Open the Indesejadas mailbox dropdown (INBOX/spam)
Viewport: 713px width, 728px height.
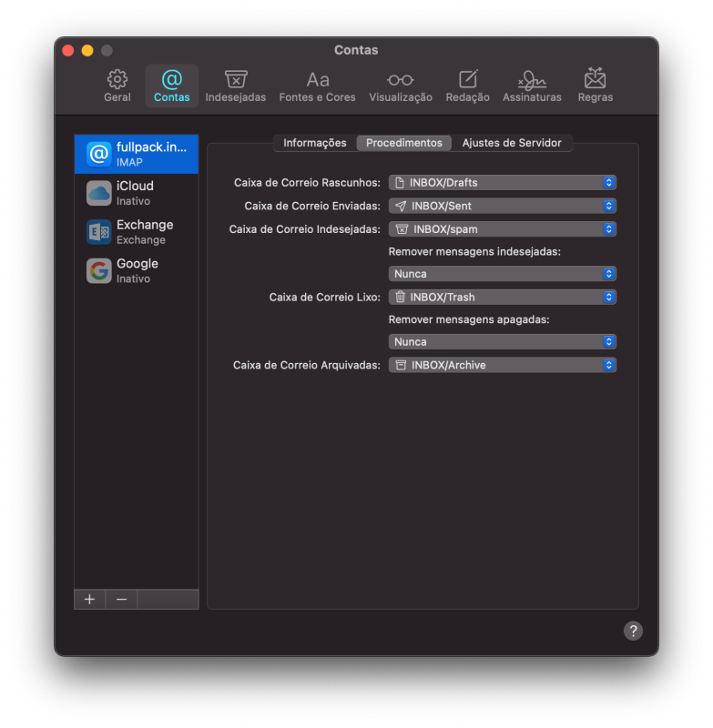coord(502,229)
